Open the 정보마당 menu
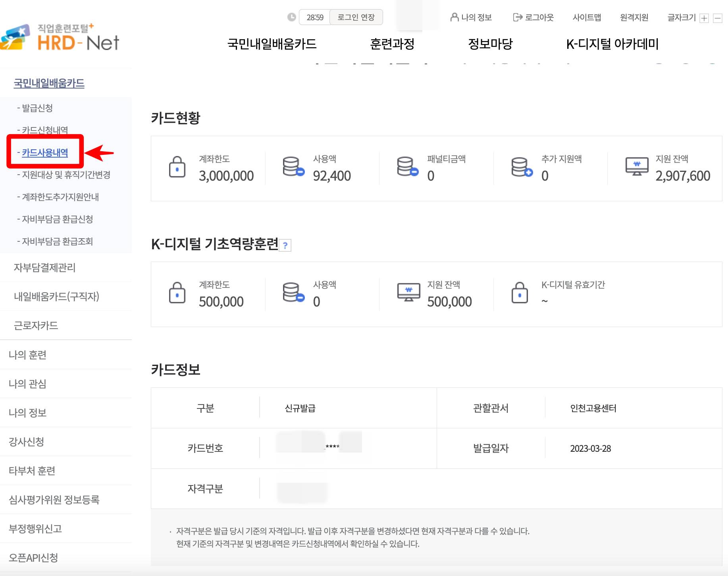728x576 pixels. tap(491, 44)
